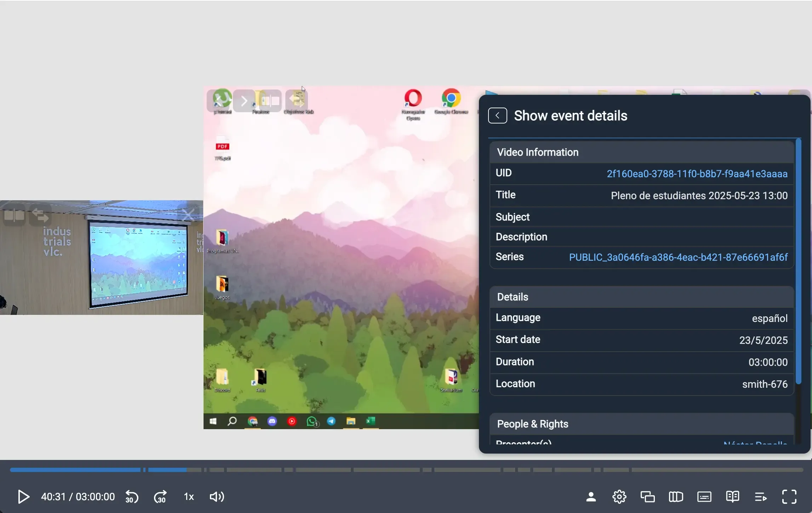Viewport: 812px width, 513px height.
Task: Open the UID 2f160ea0 link
Action: (x=697, y=174)
